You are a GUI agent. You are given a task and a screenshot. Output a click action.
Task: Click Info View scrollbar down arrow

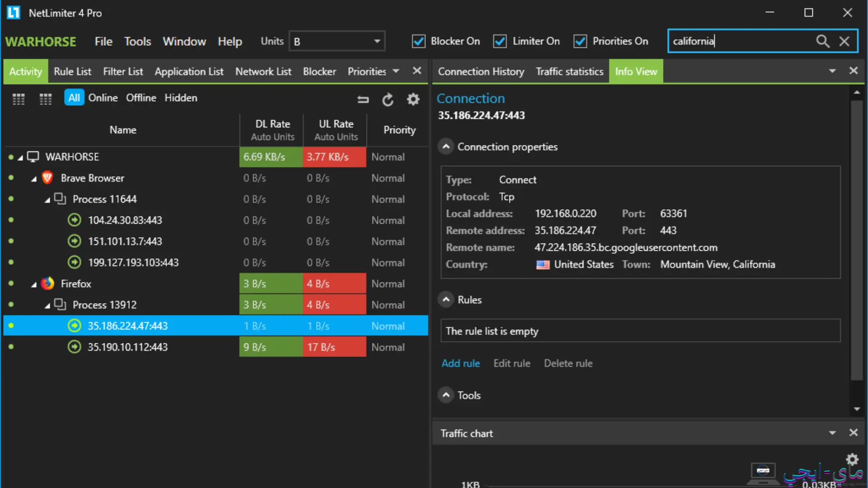(x=857, y=409)
